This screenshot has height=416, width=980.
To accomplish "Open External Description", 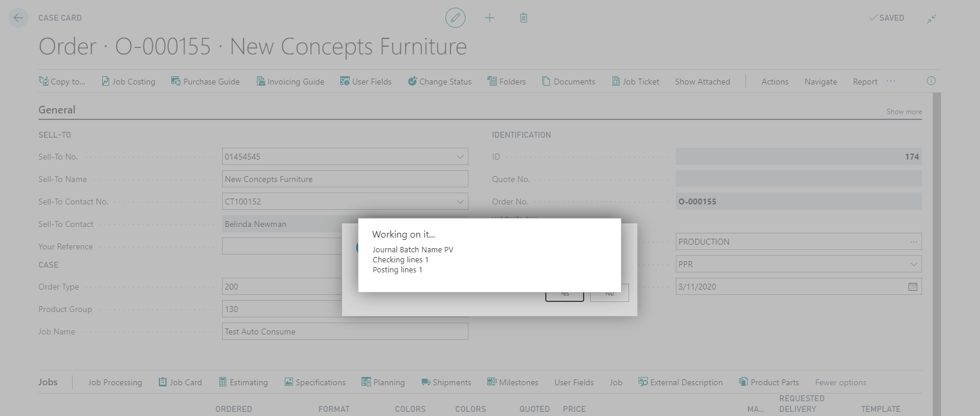I will tap(681, 382).
